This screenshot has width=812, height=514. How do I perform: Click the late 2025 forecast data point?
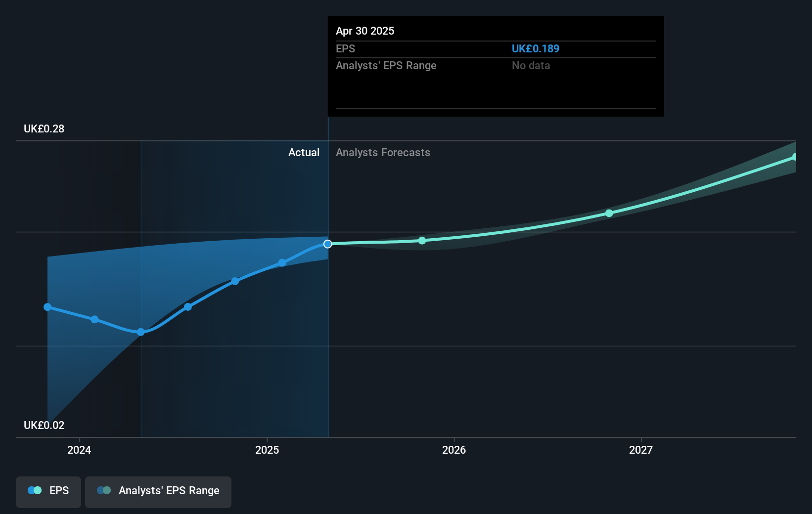422,240
